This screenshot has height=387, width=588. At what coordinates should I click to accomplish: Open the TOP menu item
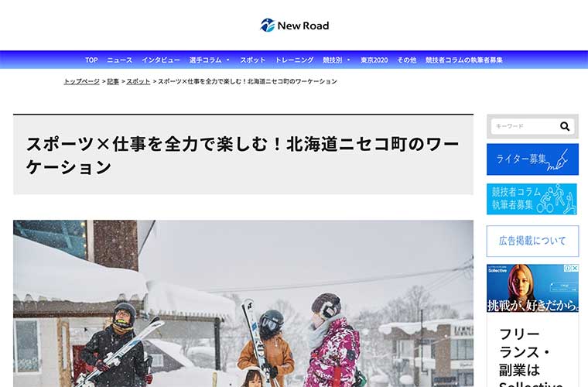(91, 60)
